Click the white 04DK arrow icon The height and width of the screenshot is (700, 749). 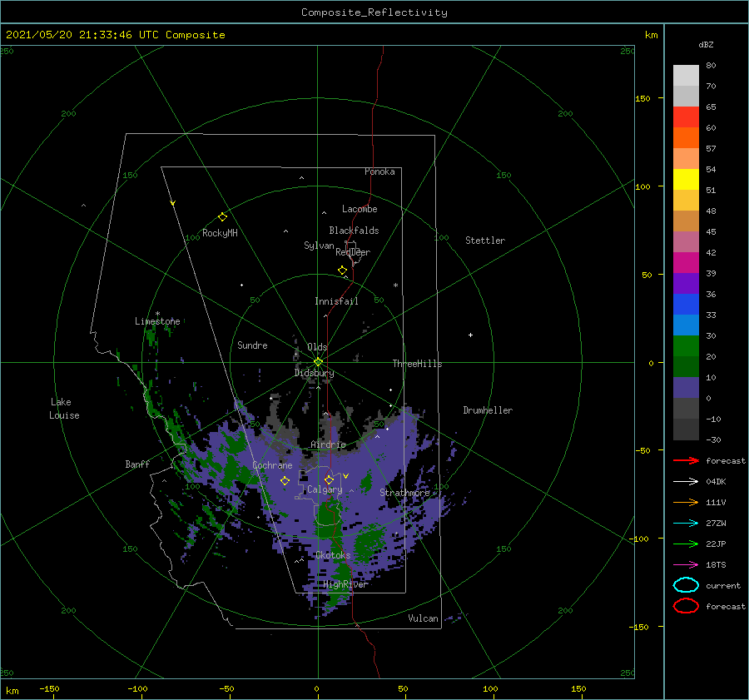tap(686, 482)
